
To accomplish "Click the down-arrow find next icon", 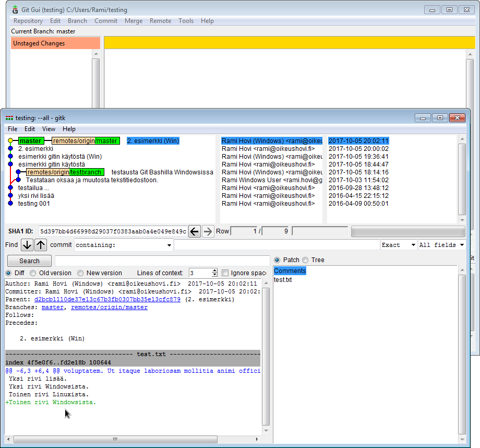I will pos(27,244).
